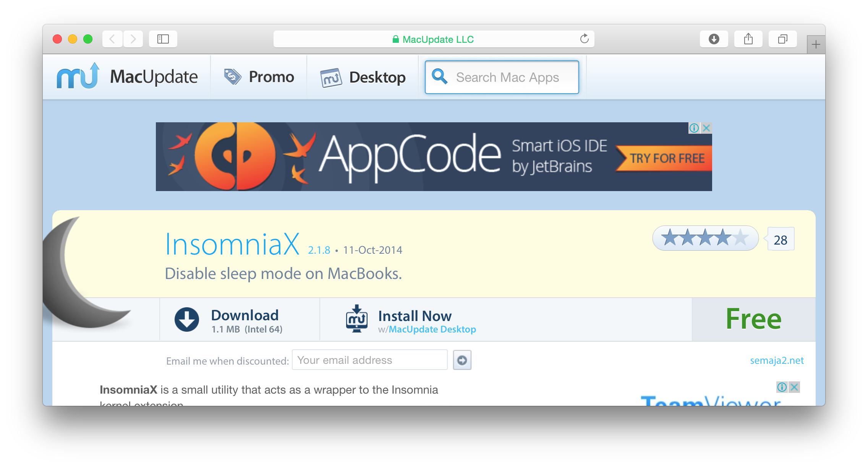Submit email with arrow button
The height and width of the screenshot is (467, 868).
point(462,360)
